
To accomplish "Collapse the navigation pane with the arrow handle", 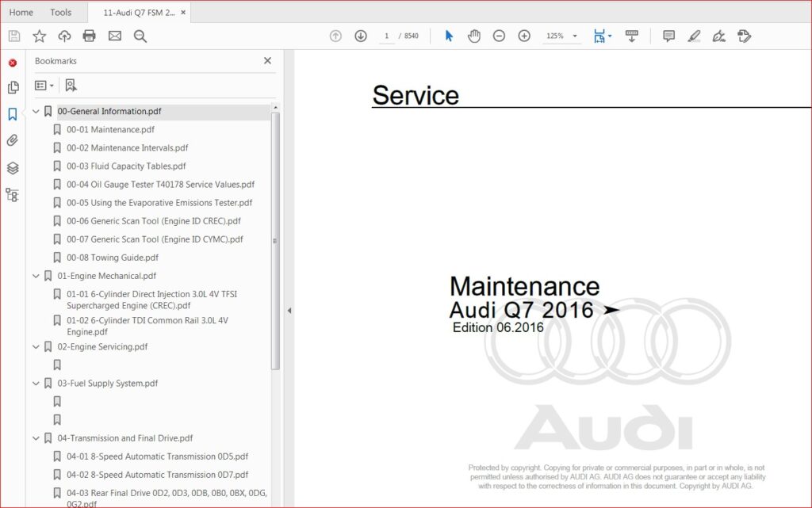I will click(289, 311).
